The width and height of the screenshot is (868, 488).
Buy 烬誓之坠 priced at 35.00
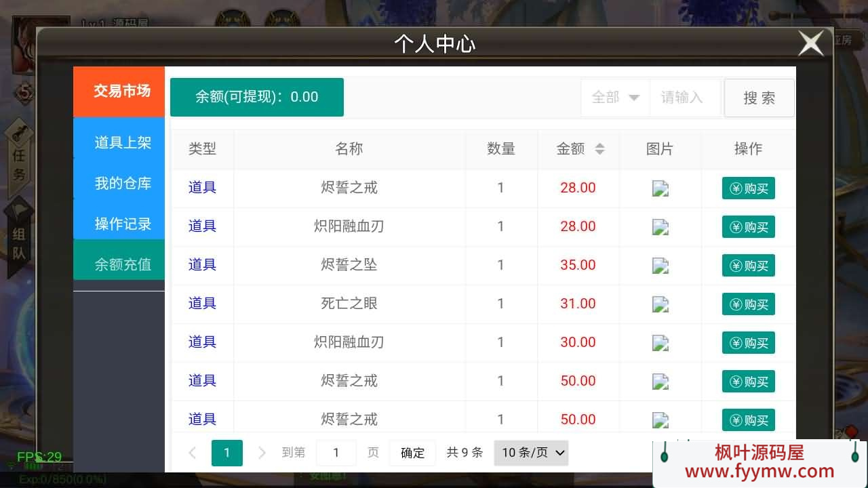748,266
